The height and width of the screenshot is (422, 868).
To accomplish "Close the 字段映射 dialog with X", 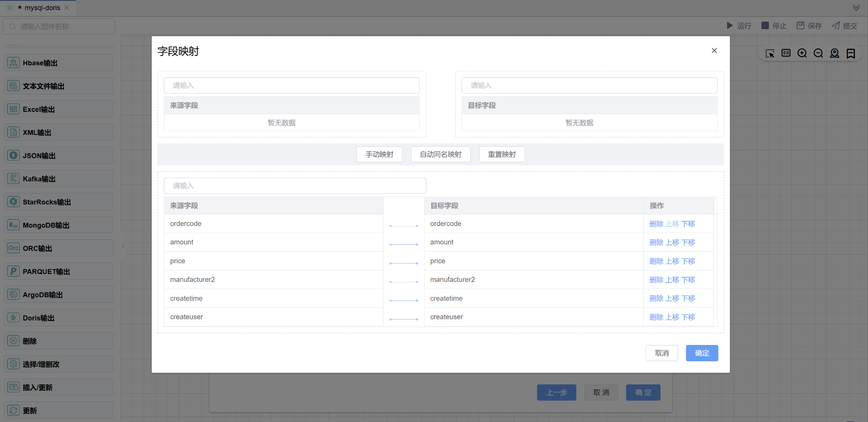I will click(714, 51).
